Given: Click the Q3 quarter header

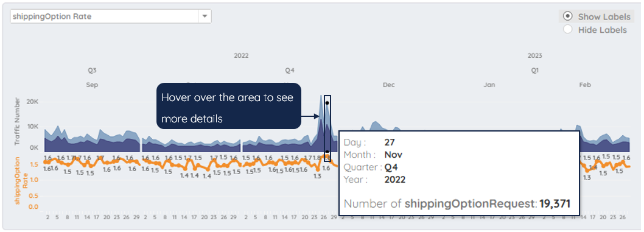Looking at the screenshot, I should [x=92, y=71].
